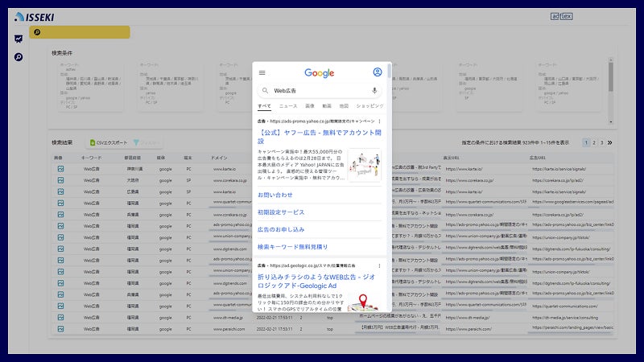Click the microphone voice search icon
Image resolution: width=644 pixels, height=362 pixels.
(x=374, y=90)
